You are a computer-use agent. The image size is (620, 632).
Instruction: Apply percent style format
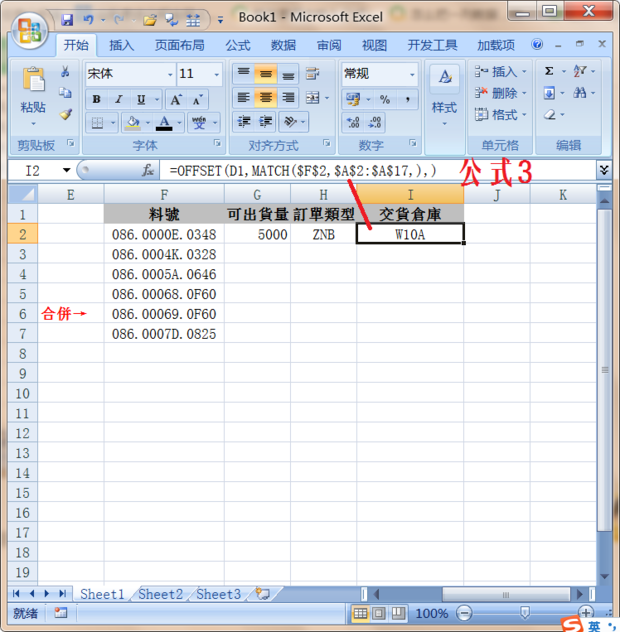[x=385, y=100]
